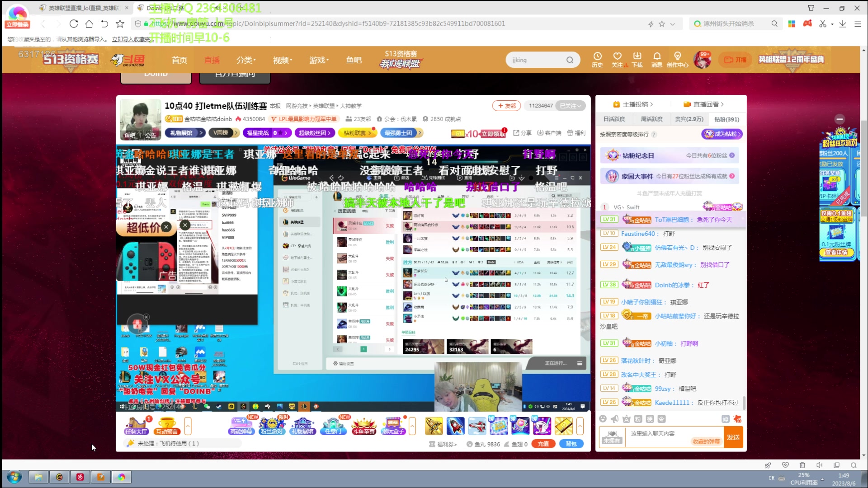The width and height of the screenshot is (868, 488).
Task: Bookmark page with star icon
Action: click(120, 23)
